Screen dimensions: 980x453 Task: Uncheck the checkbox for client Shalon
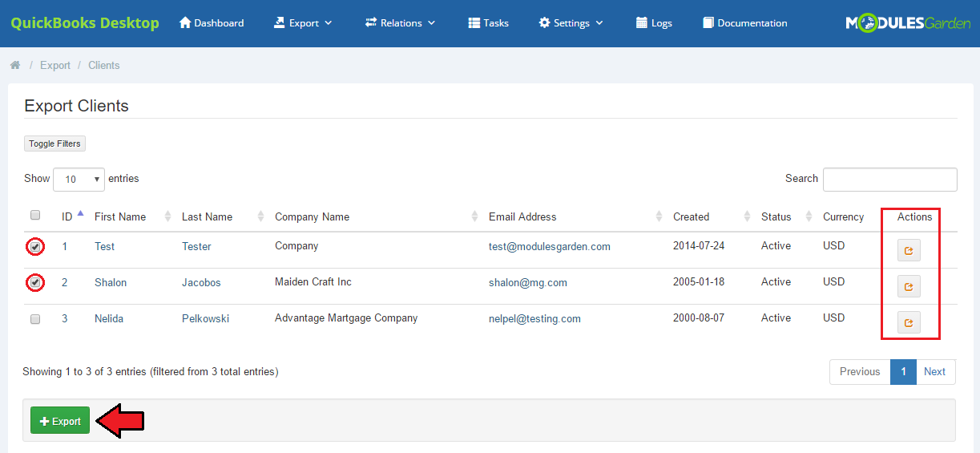pyautogui.click(x=35, y=283)
